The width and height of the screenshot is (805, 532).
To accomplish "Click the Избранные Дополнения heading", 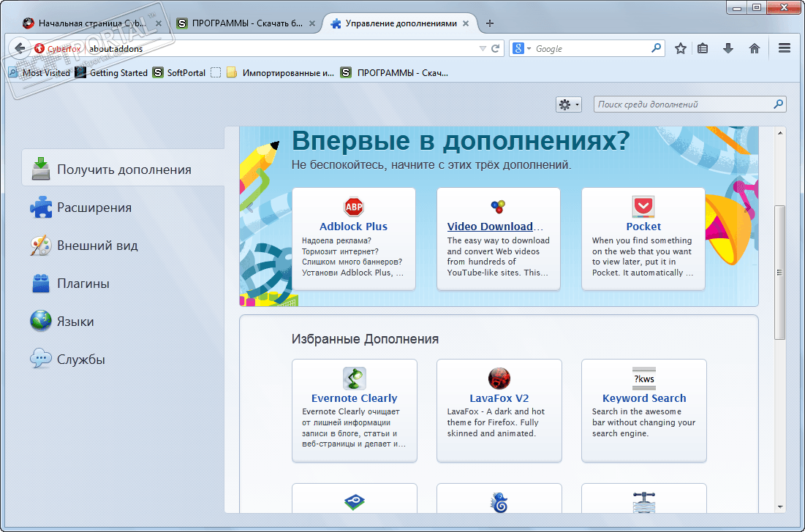I will 365,339.
